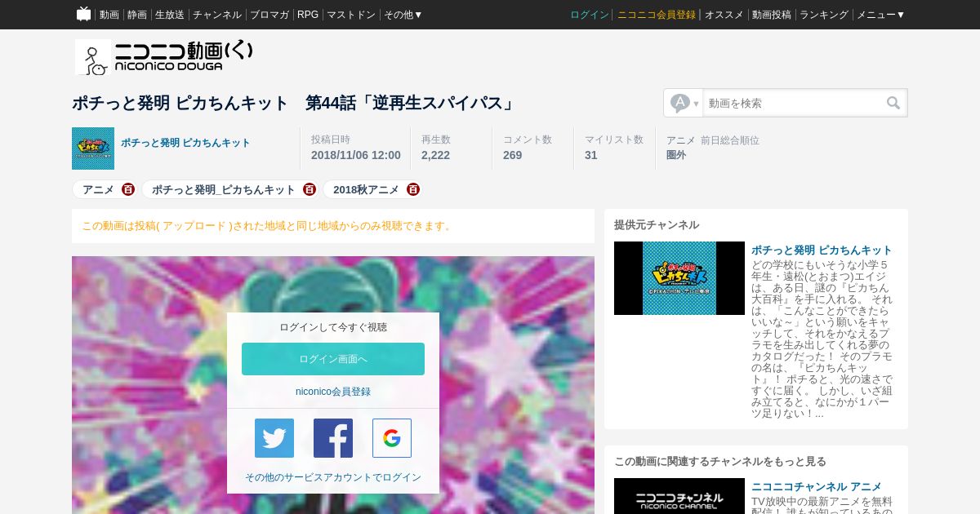Click the region restriction notice text
The image size is (980, 514).
pos(268,226)
